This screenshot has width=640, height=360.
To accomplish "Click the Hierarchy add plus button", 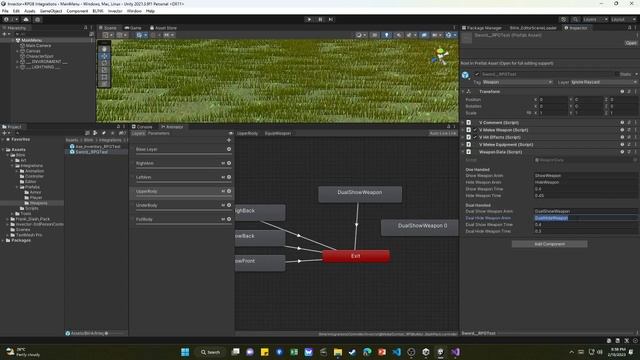I will tap(4, 34).
